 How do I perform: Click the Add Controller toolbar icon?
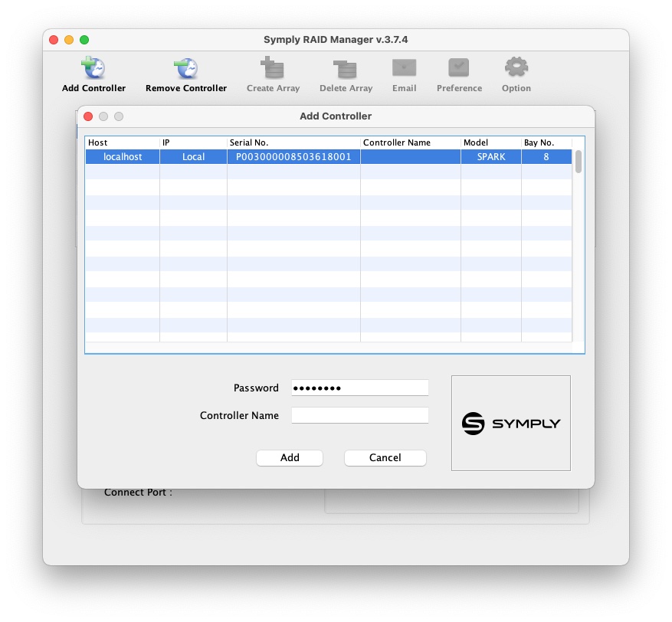(93, 67)
